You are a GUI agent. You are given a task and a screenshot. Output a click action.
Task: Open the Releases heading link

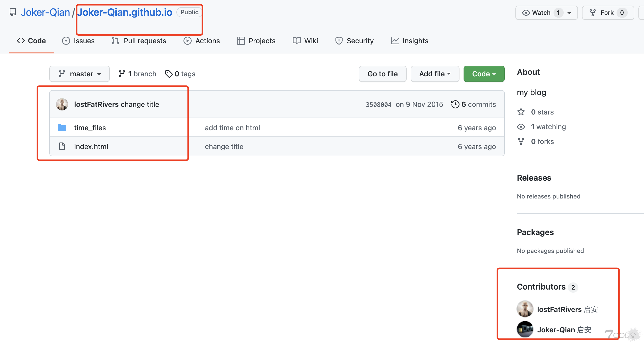534,178
